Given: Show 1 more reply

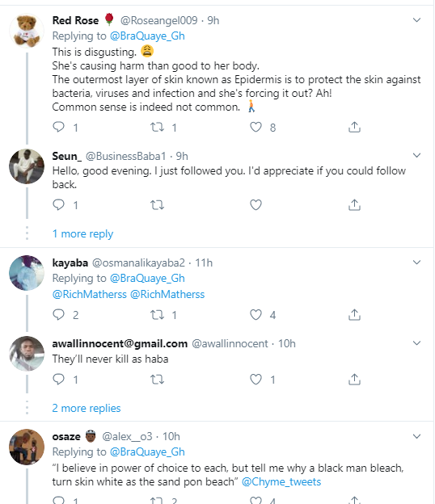Looking at the screenshot, I should [x=82, y=233].
